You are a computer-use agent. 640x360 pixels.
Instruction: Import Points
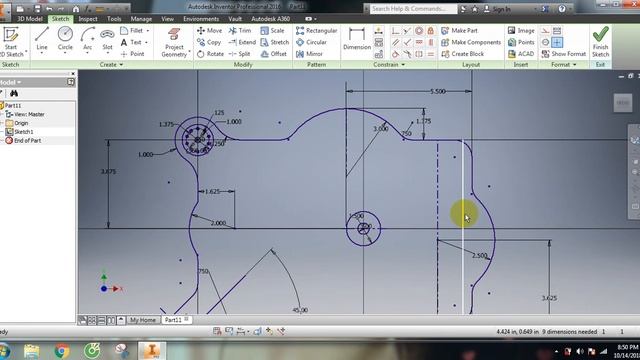521,42
